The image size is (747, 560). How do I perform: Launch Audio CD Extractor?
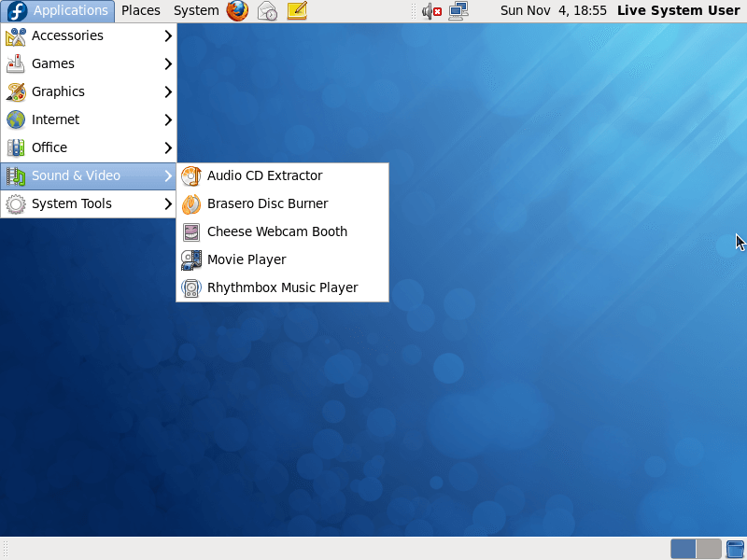coord(283,176)
